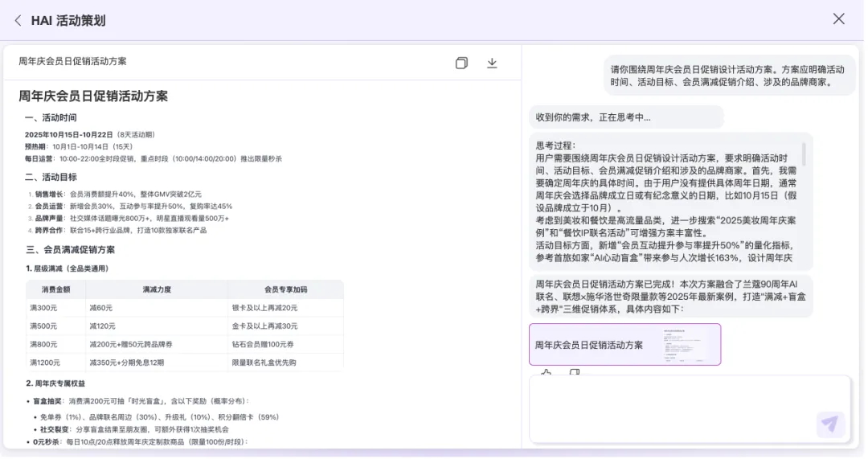Download the promotion plan document
Screen dimensions: 868x459
click(x=492, y=63)
